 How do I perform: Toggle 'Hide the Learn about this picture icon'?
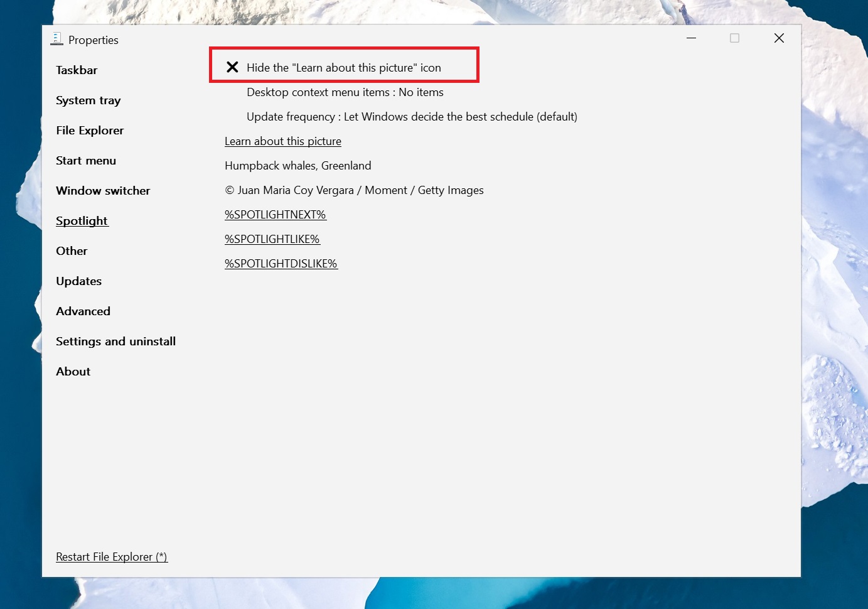pos(344,67)
